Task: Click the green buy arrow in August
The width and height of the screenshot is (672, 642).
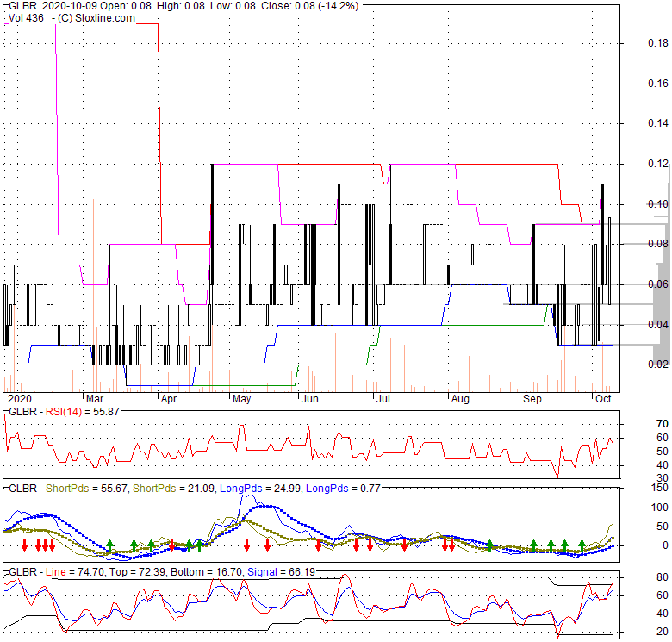Action: (490, 545)
